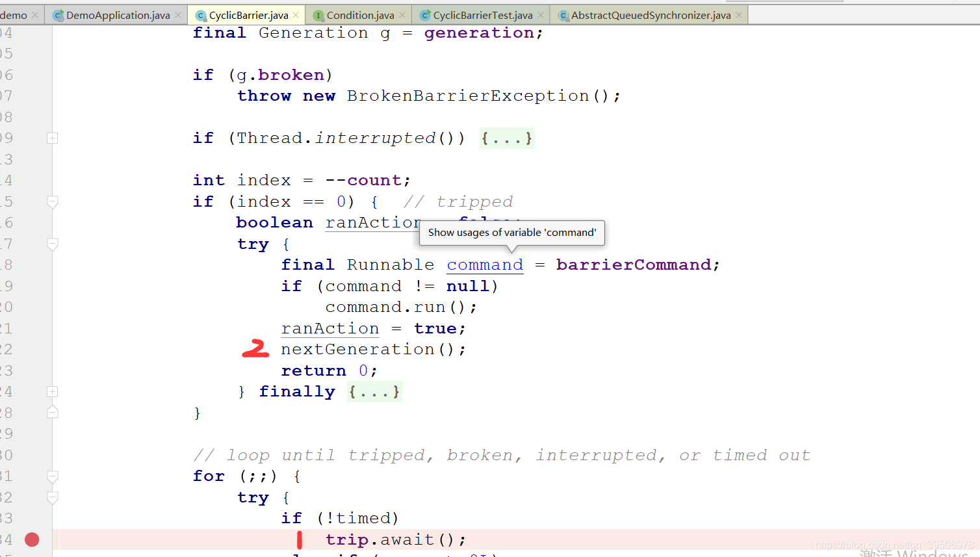Collapse the 'for (;;)' loop block
The image size is (980, 557).
[x=53, y=476]
